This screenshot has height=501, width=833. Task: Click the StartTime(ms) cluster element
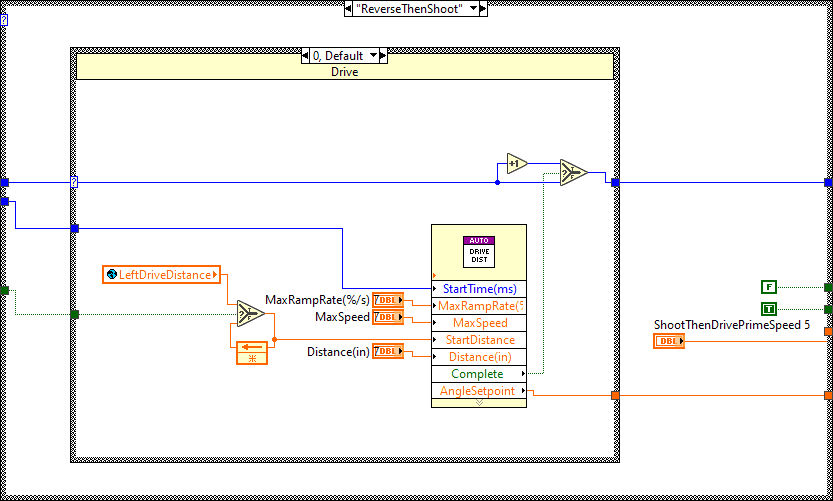coord(478,289)
